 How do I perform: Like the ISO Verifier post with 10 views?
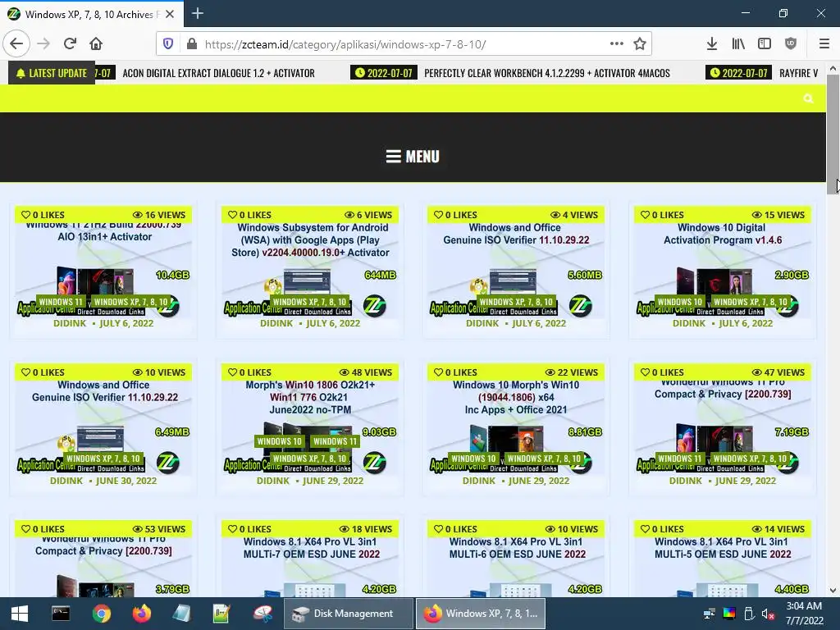pyautogui.click(x=43, y=372)
